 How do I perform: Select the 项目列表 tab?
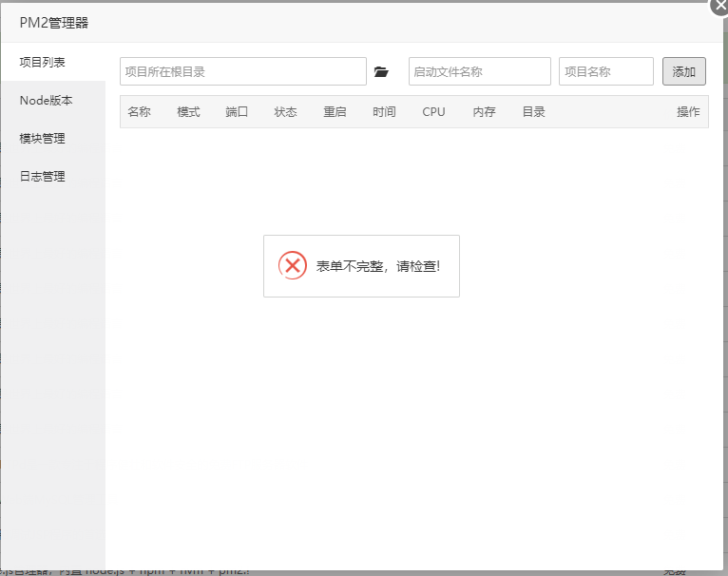tap(53, 62)
